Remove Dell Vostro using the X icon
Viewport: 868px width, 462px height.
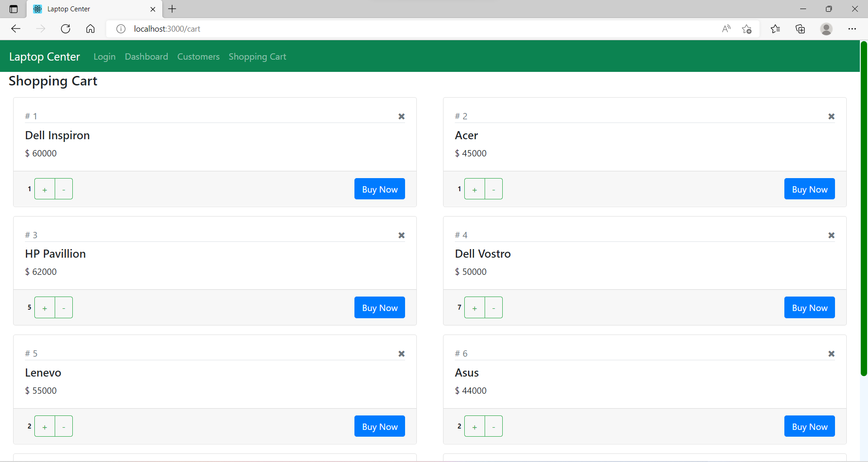click(831, 235)
